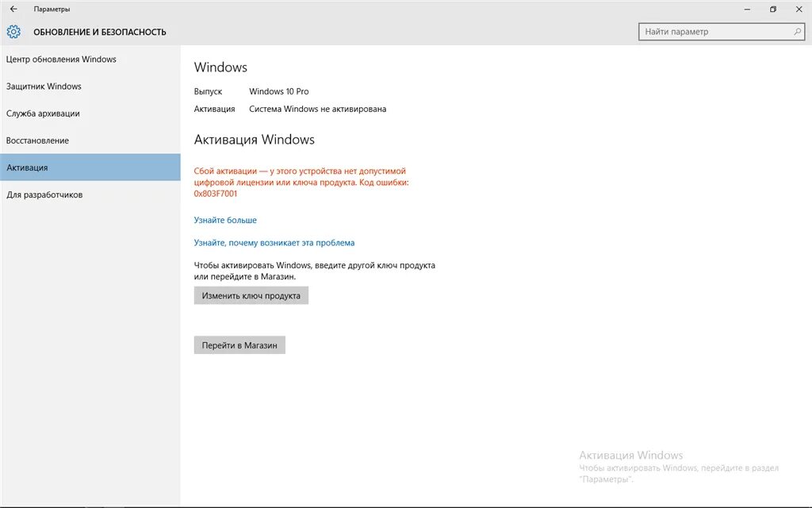Open Для разработчиков section
Screen dimensions: 812x508
click(90, 194)
